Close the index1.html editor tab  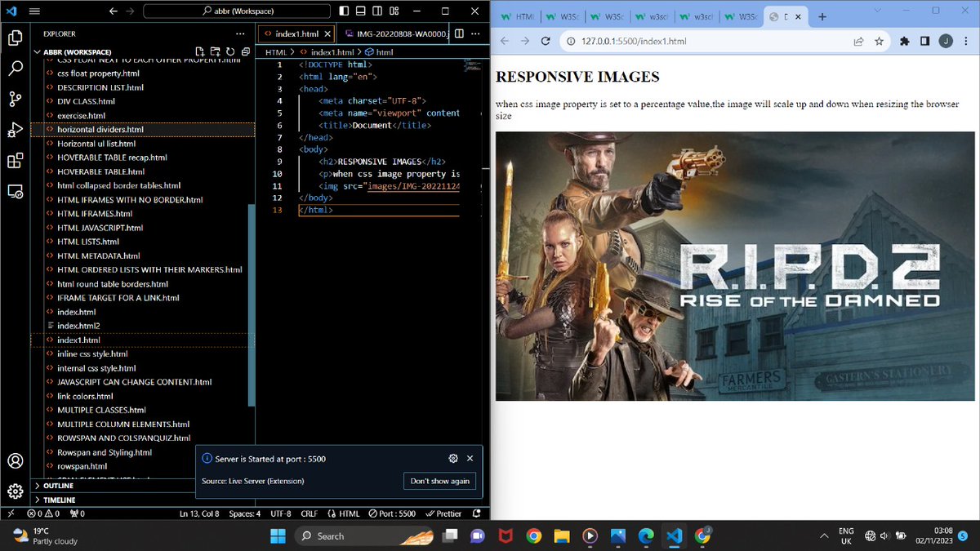pos(327,33)
